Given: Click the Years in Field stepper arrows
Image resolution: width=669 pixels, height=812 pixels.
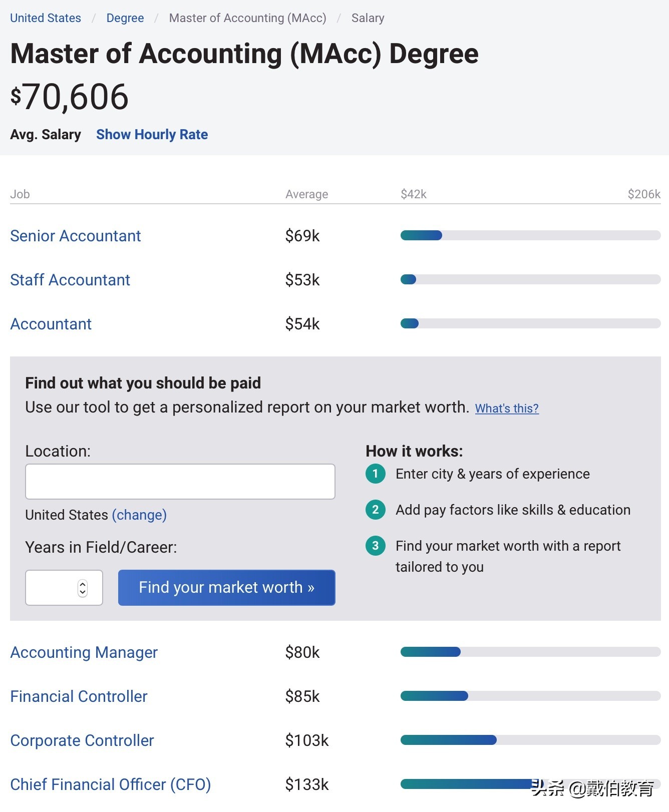Looking at the screenshot, I should 83,588.
